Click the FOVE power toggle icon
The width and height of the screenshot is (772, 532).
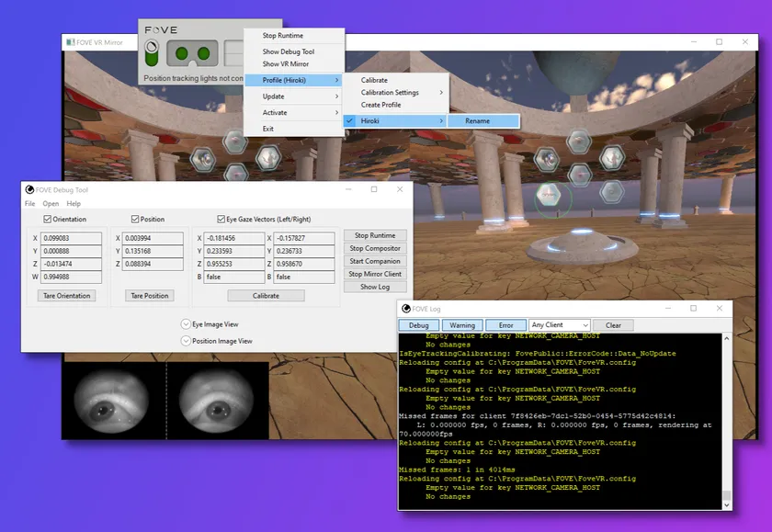(153, 53)
